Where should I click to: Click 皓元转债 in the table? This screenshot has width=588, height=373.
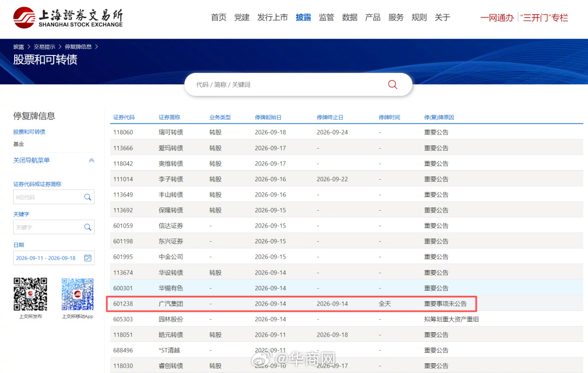click(x=170, y=335)
